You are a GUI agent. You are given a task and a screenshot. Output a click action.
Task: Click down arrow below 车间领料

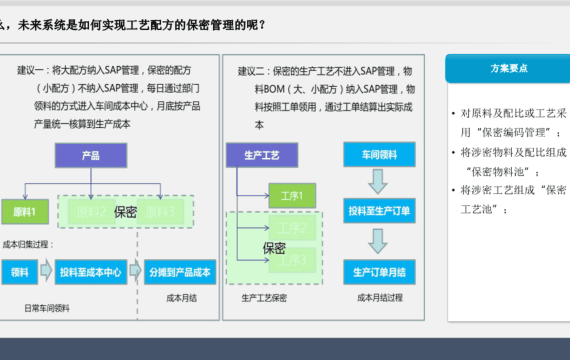(378, 181)
